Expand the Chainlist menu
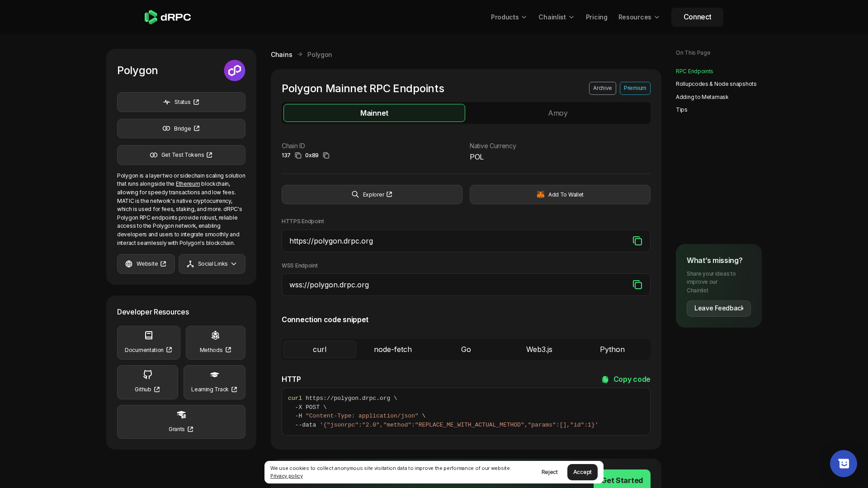 (x=557, y=17)
